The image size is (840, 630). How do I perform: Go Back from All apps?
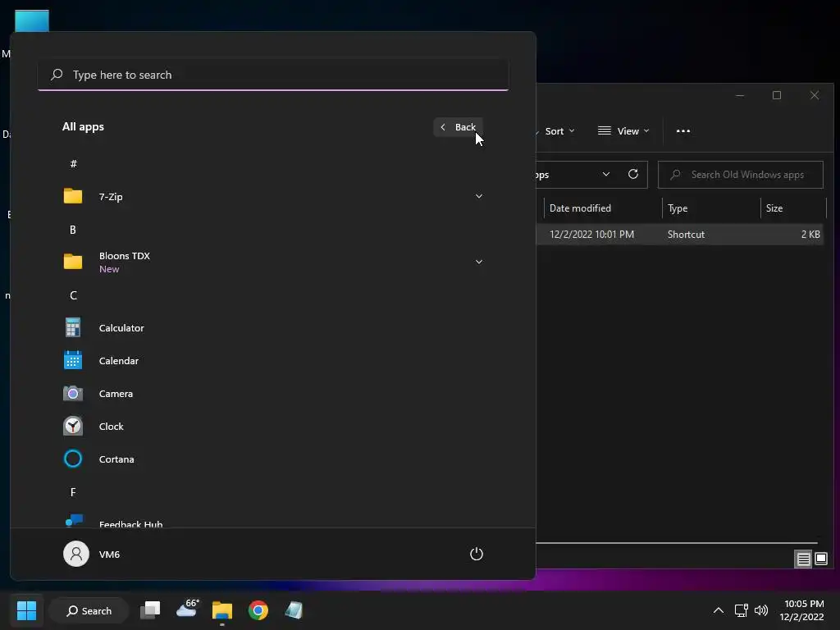tap(458, 127)
